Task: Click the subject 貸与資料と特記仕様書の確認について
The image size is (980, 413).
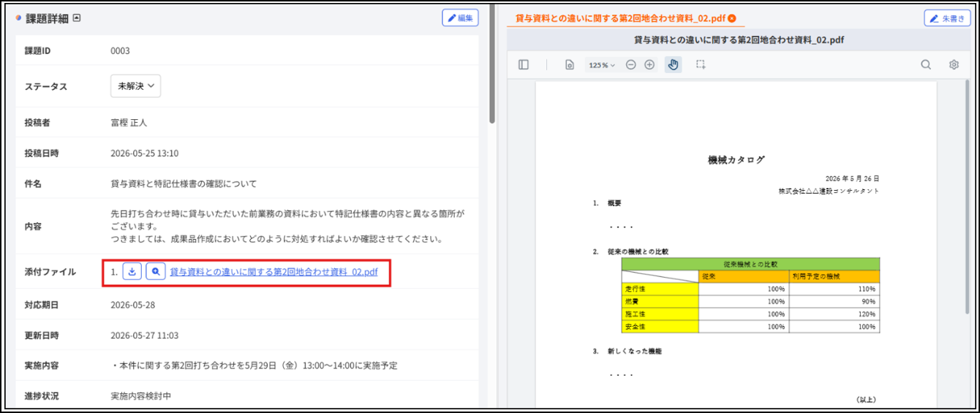Action: click(x=184, y=183)
